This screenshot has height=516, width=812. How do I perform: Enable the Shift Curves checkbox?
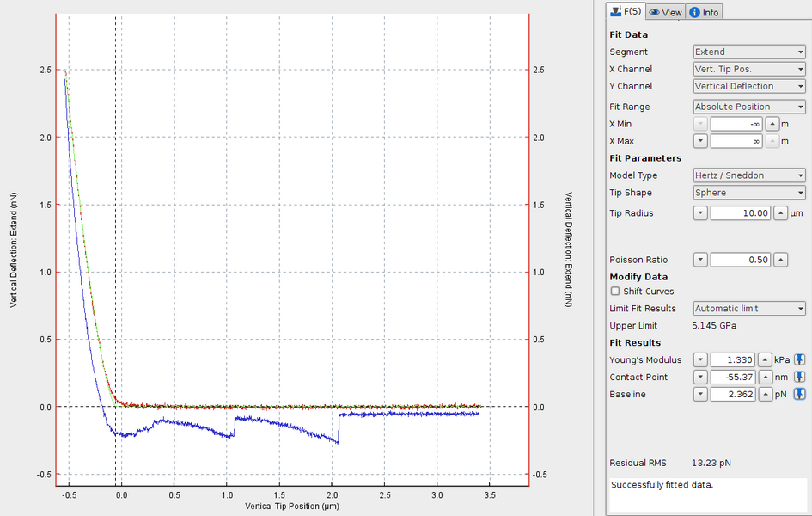(615, 292)
